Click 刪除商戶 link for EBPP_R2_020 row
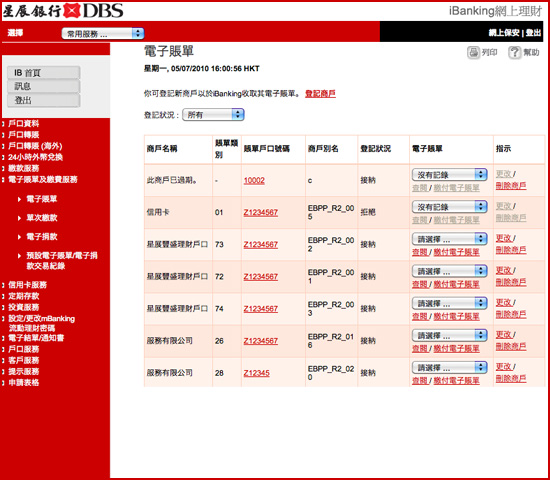 (511, 378)
